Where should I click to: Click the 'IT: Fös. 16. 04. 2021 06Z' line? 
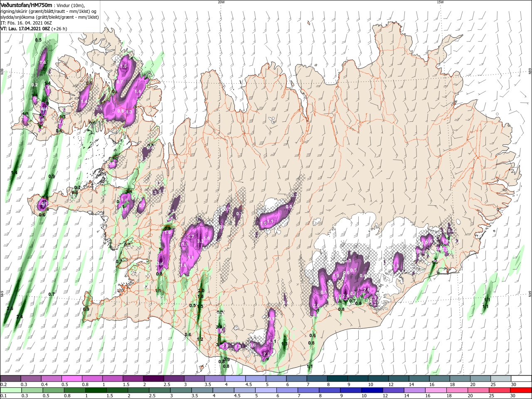25,22
